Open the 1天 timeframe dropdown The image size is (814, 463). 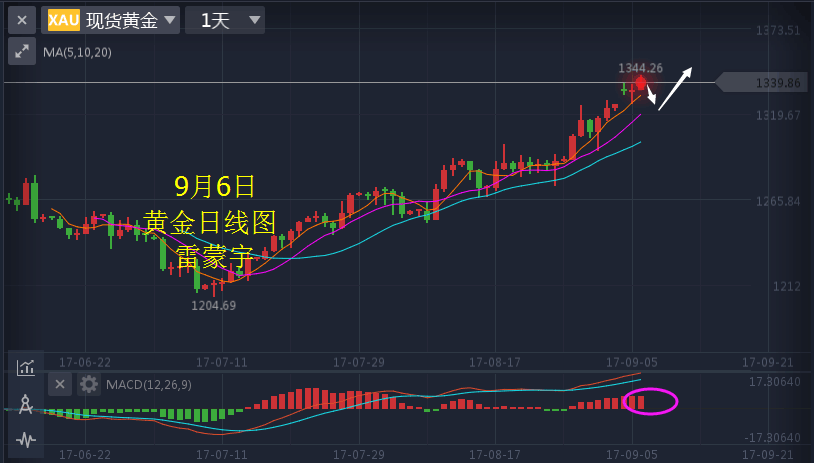225,20
